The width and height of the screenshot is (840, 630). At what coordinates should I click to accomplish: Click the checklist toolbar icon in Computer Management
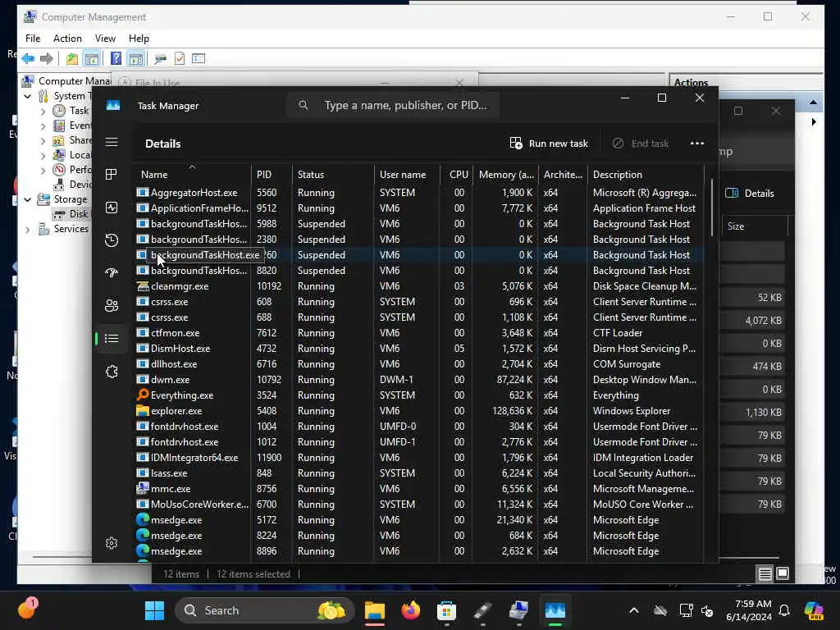pos(180,58)
